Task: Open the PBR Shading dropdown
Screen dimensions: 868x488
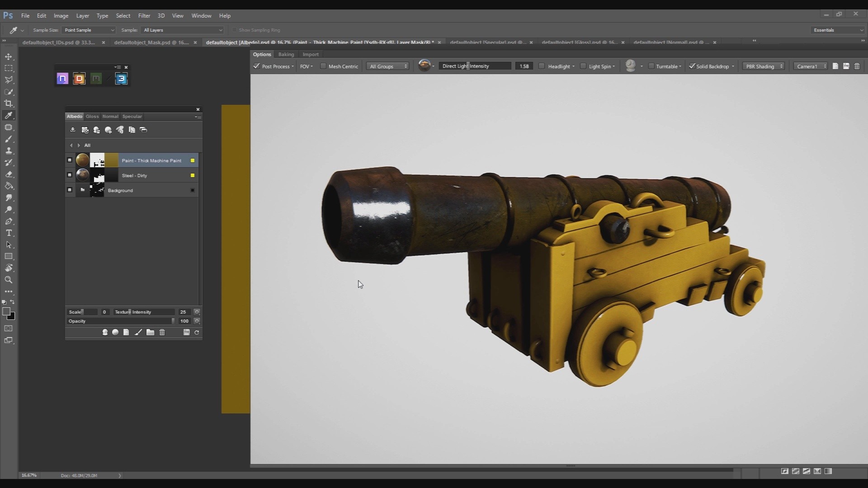Action: (764, 66)
